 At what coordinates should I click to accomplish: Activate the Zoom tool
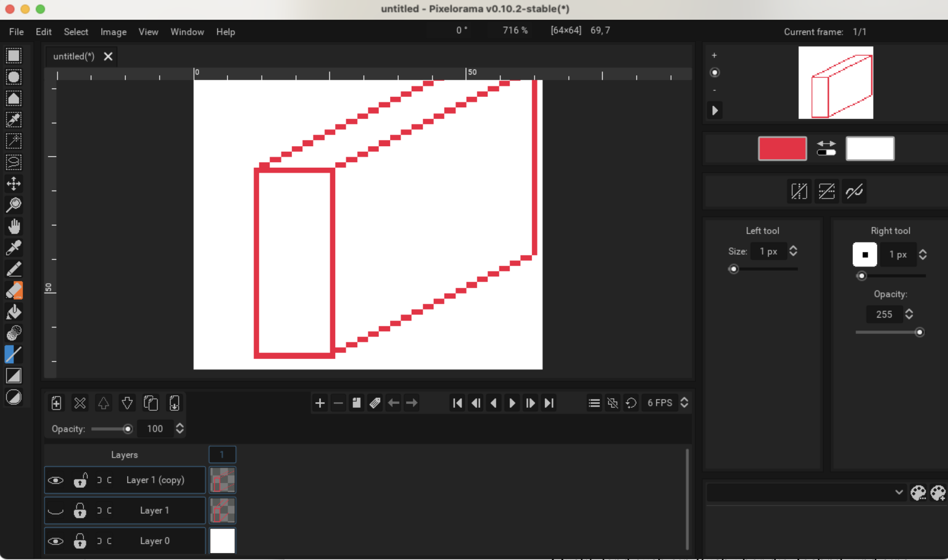pos(14,205)
